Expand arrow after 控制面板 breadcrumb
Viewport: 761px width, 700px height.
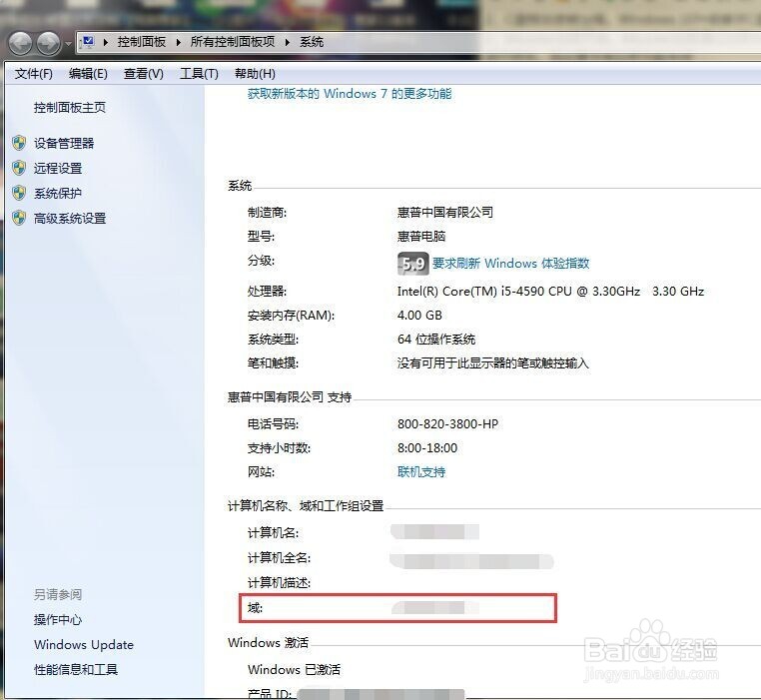(x=178, y=42)
